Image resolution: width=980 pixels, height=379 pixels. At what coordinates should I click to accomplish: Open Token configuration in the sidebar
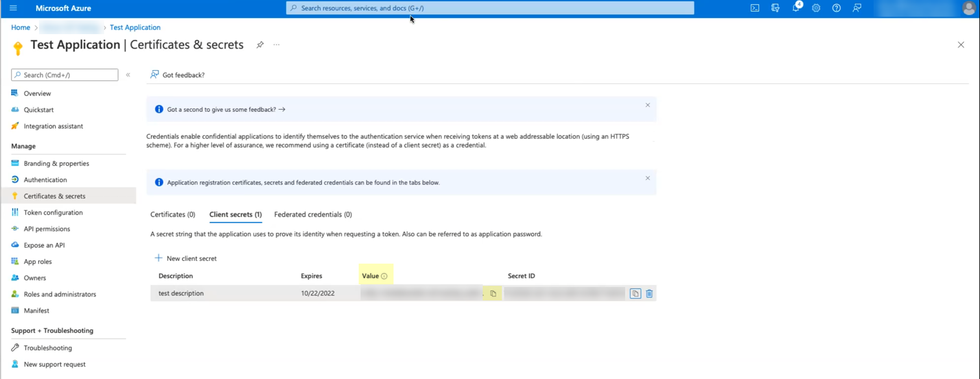pos(53,212)
